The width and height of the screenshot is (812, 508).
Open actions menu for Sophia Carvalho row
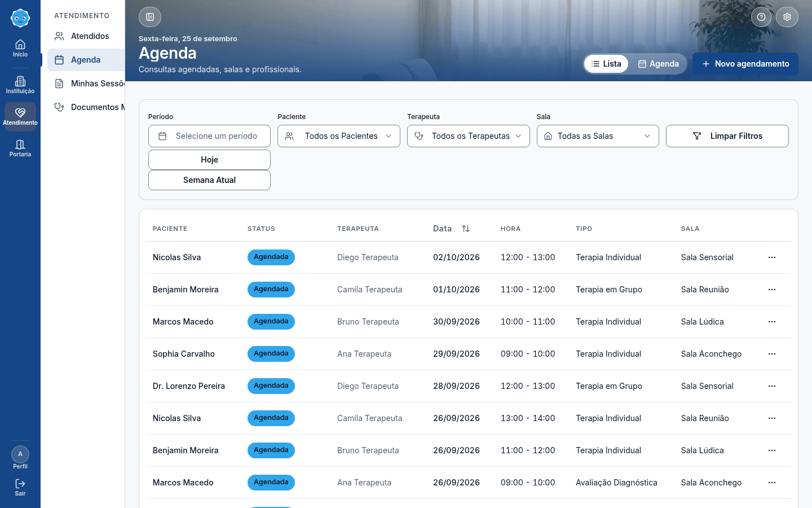click(772, 354)
